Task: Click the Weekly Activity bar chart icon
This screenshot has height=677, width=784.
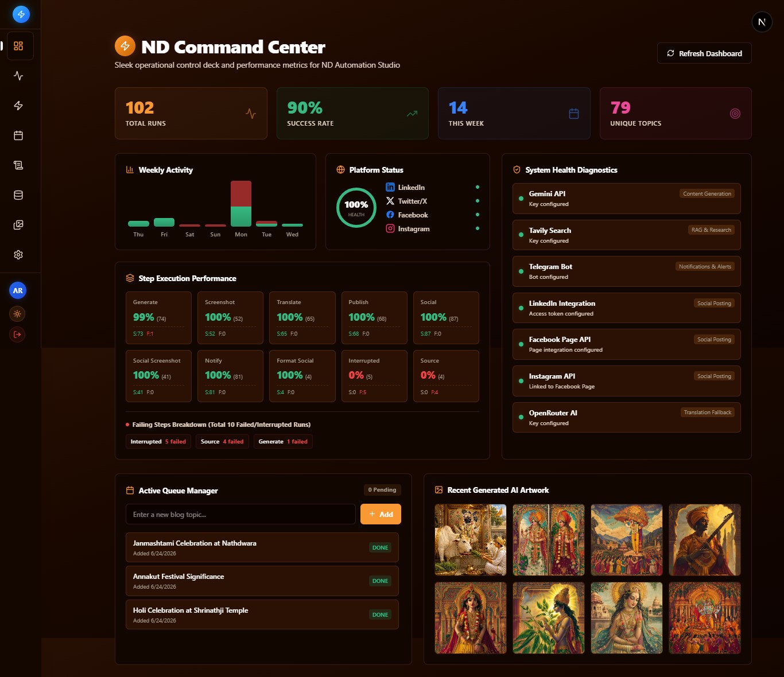Action: click(130, 170)
